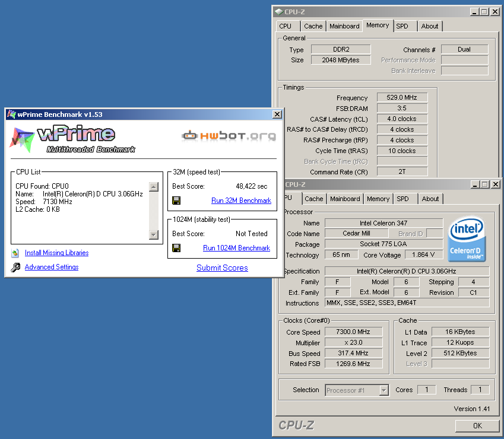The image size is (504, 439).
Task: Click the Frequency field showing 529.0 MHz
Action: pos(402,97)
